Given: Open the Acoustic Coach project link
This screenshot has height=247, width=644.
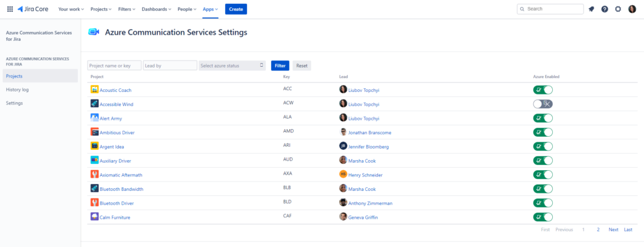Looking at the screenshot, I should 116,90.
